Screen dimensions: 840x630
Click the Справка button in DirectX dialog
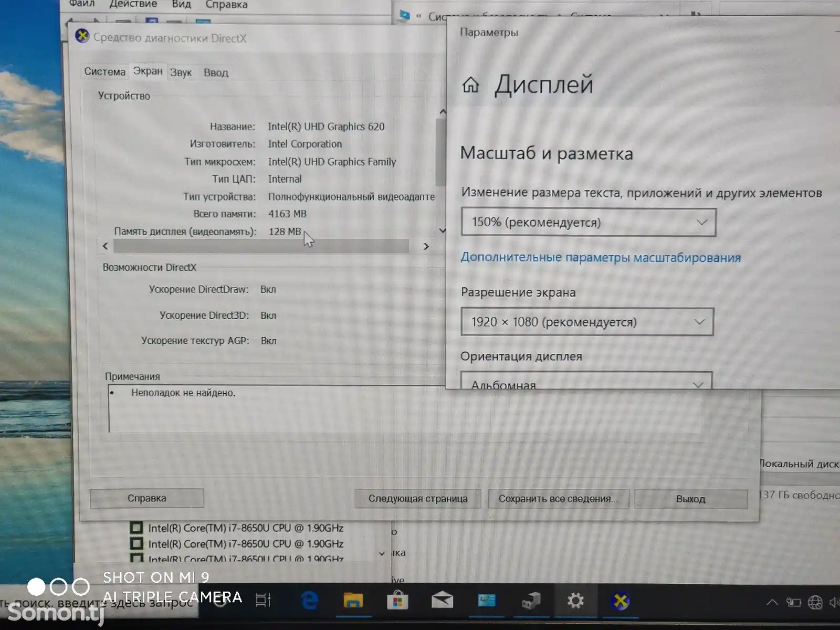pos(146,498)
